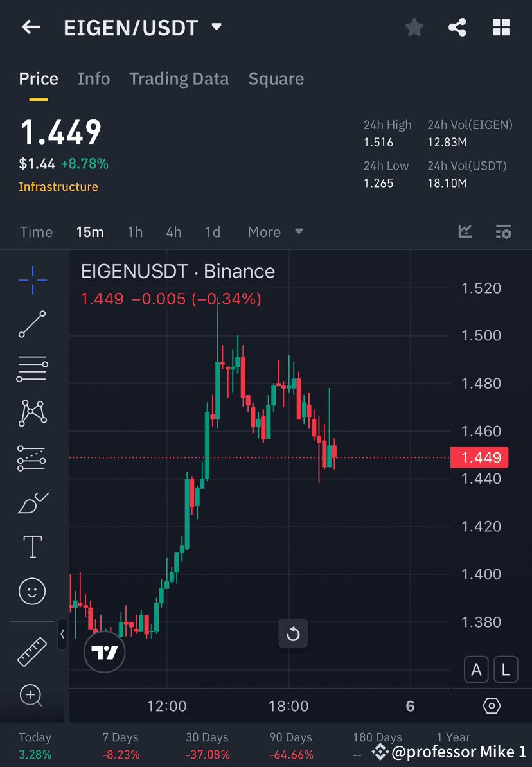Viewport: 532px width, 767px height.
Task: Activate the zoom-in magnifier tool
Action: [32, 696]
